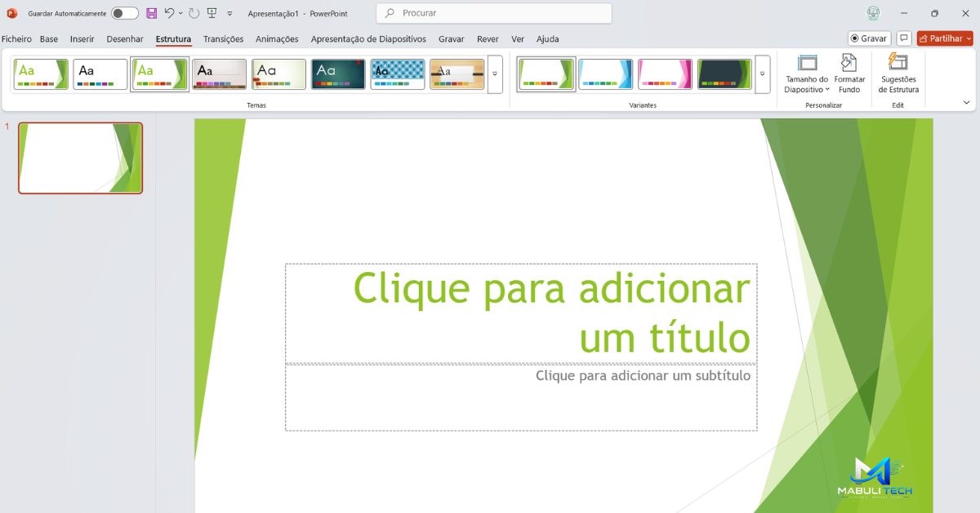Open Tamanho do Diapositivo dropdown
980x513 pixels.
click(807, 74)
